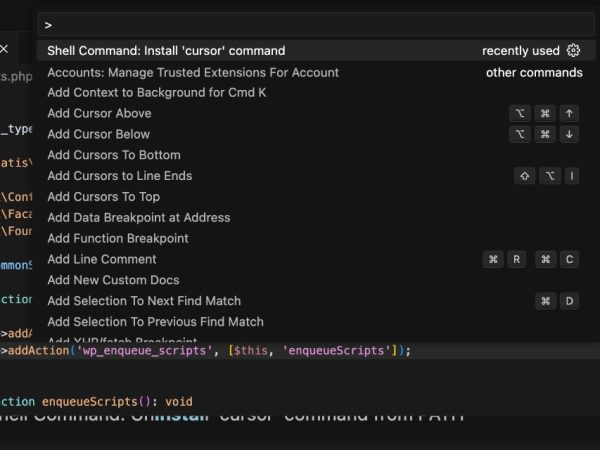Screen dimensions: 600x450
Task: Close the editor tab with X
Action: [4, 49]
